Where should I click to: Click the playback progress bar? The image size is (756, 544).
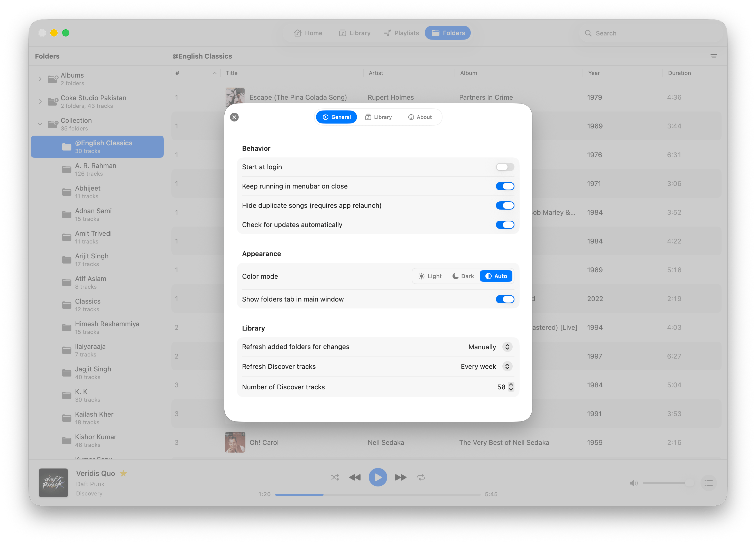pos(378,494)
